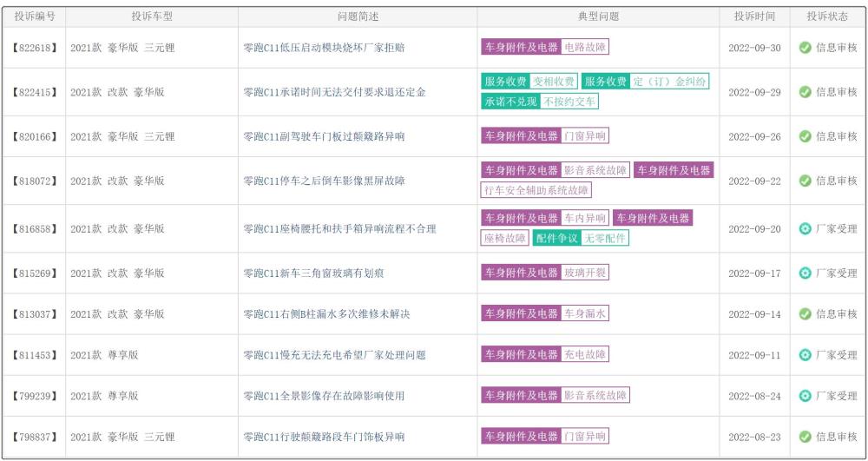
Task: Click complaint number 【818072】
Action: click(35, 181)
